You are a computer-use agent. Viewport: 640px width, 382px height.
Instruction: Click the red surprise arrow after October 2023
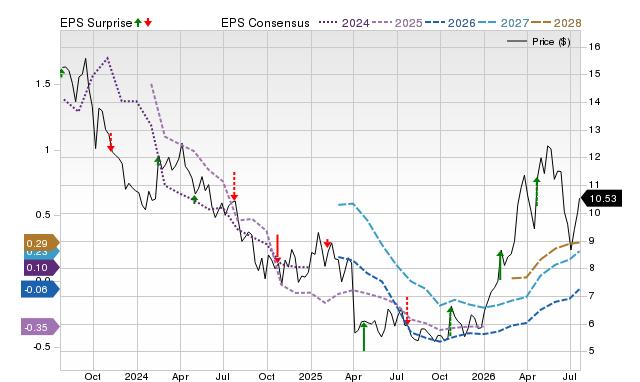pos(111,142)
